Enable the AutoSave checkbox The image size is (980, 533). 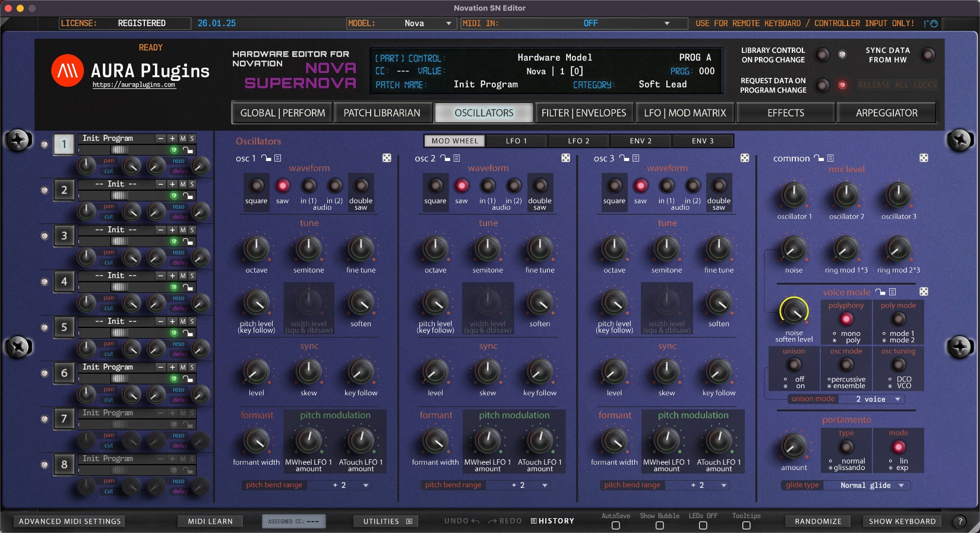pyautogui.click(x=615, y=525)
